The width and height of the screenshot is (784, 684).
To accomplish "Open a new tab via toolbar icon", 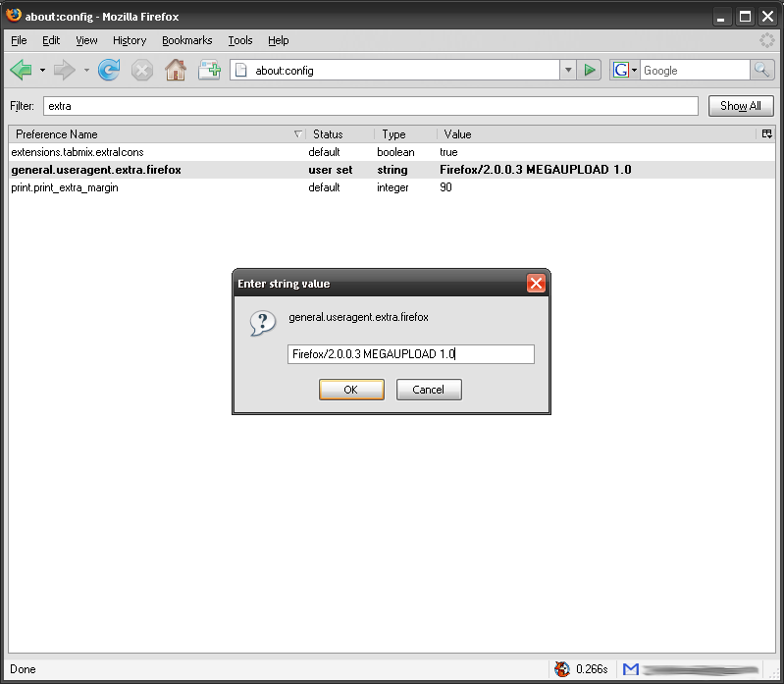I will pyautogui.click(x=209, y=70).
